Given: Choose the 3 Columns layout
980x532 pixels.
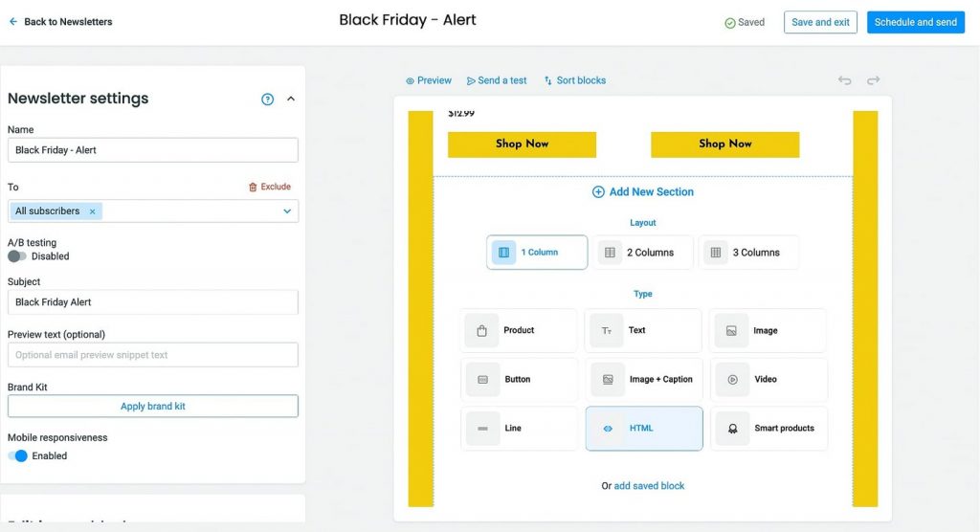Looking at the screenshot, I should coord(748,252).
